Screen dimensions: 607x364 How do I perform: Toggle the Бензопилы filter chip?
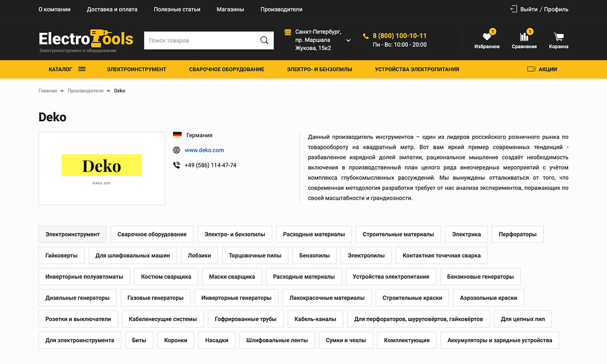pos(314,255)
